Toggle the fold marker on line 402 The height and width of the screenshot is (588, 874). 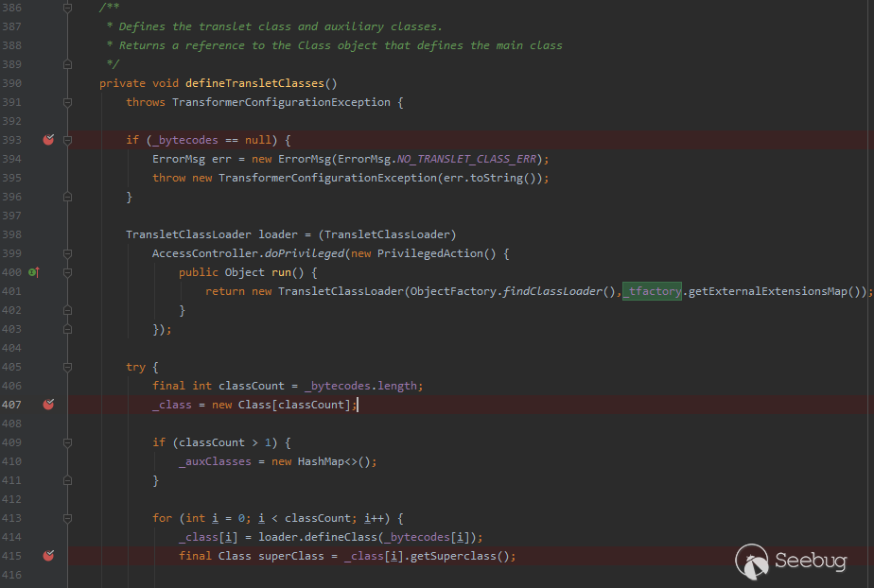tap(66, 309)
